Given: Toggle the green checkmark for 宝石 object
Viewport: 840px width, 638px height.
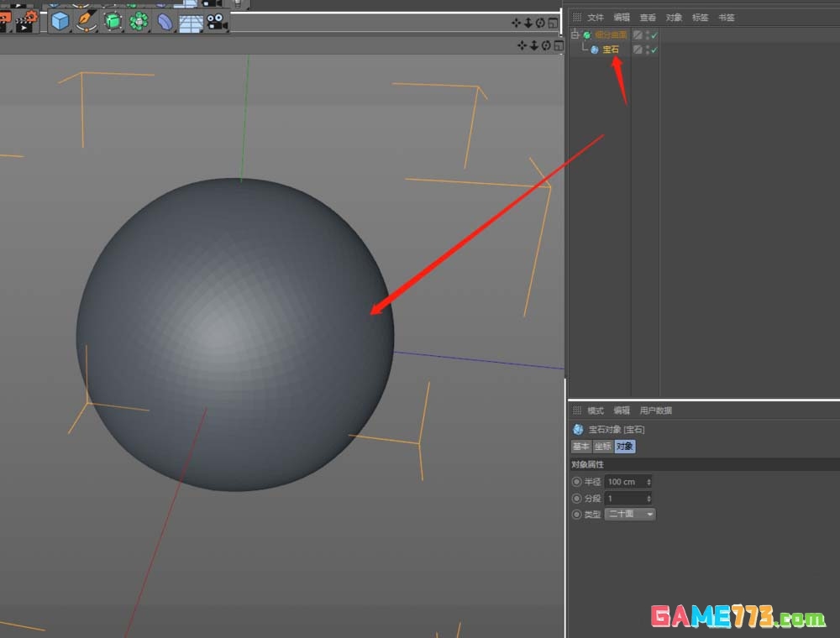Looking at the screenshot, I should [x=654, y=50].
